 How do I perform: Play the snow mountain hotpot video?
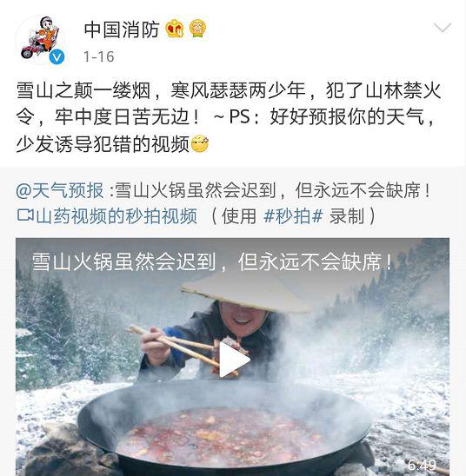pyautogui.click(x=234, y=360)
